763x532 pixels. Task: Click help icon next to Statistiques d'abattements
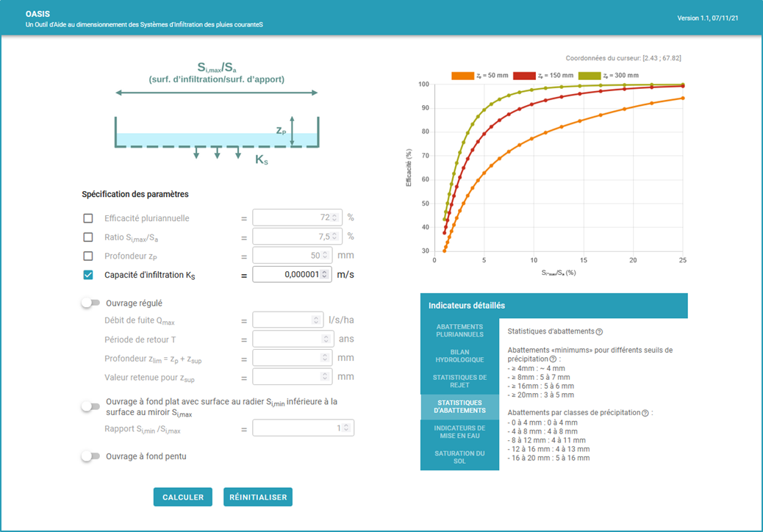(599, 332)
